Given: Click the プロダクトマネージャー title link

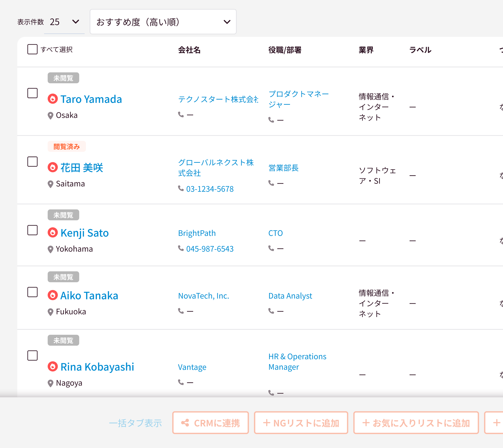Looking at the screenshot, I should click(x=298, y=99).
